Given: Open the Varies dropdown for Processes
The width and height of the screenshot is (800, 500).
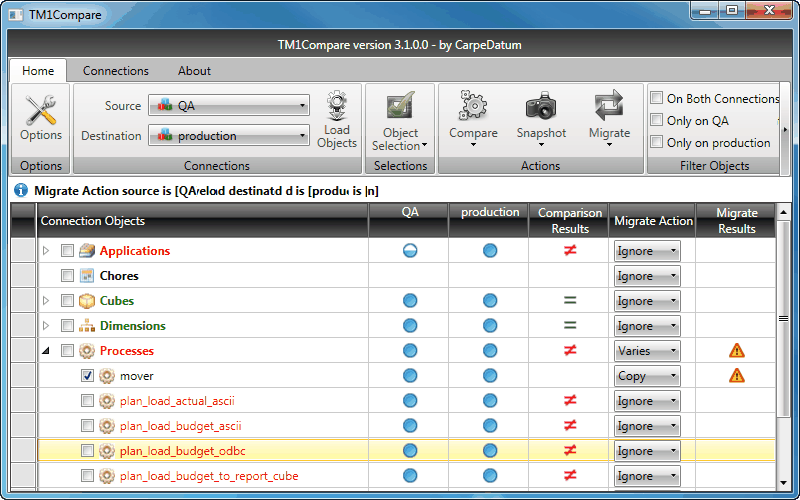Looking at the screenshot, I should click(647, 351).
